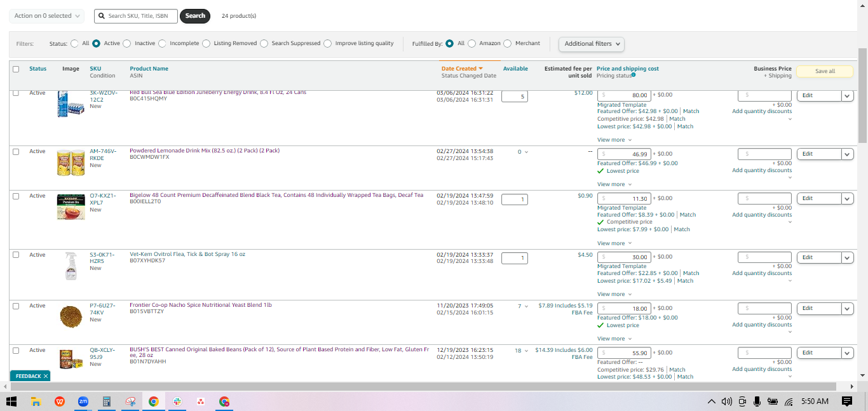This screenshot has width=868, height=411.
Task: Tick the Frontier Co-op Nacho Spice row checkbox
Action: click(x=16, y=306)
